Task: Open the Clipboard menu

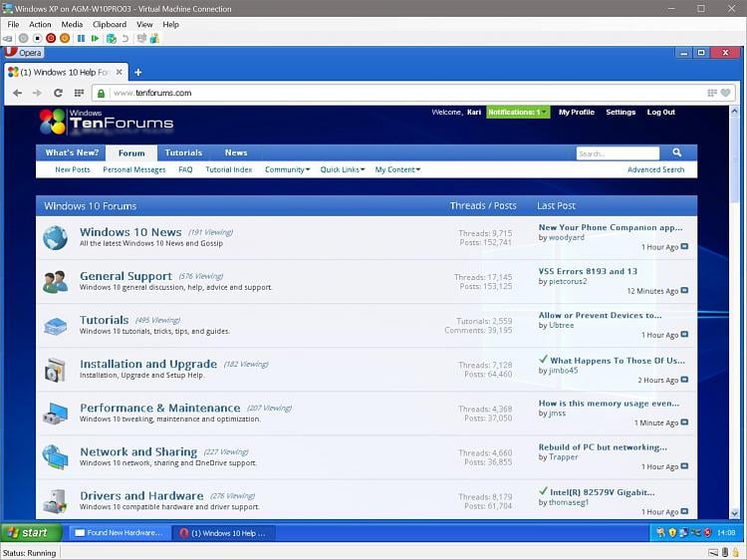Action: pos(110,24)
